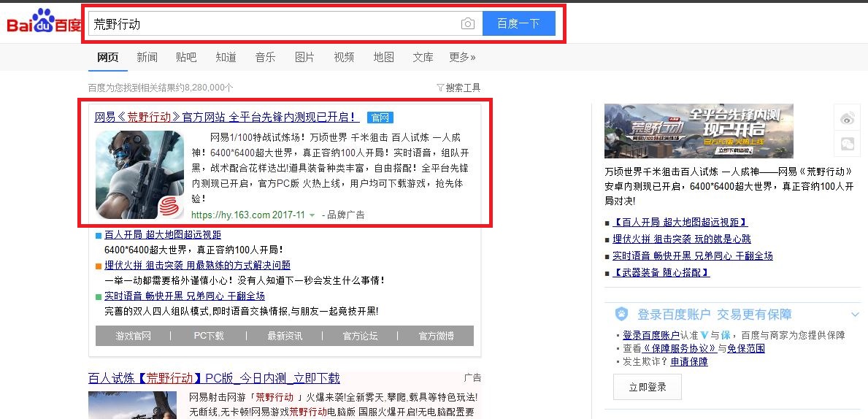
Task: Open sidebar link 【百人开局 超大地图超远视距】
Action: [680, 223]
